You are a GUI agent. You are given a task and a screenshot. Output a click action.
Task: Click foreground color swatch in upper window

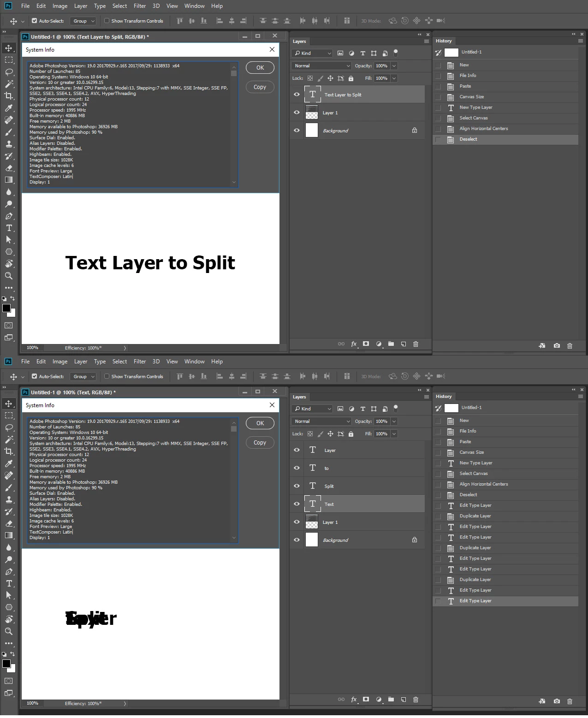point(6,308)
